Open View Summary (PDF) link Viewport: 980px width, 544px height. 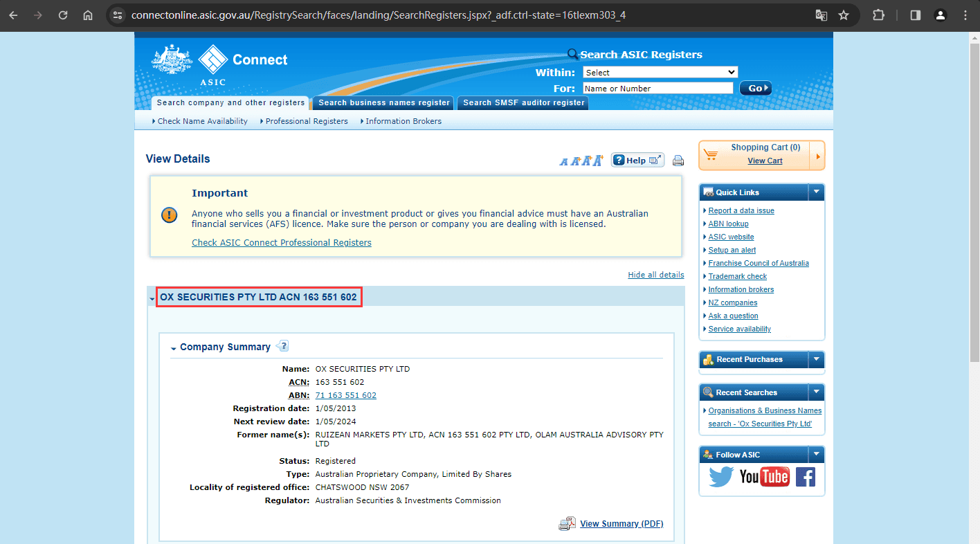point(621,524)
